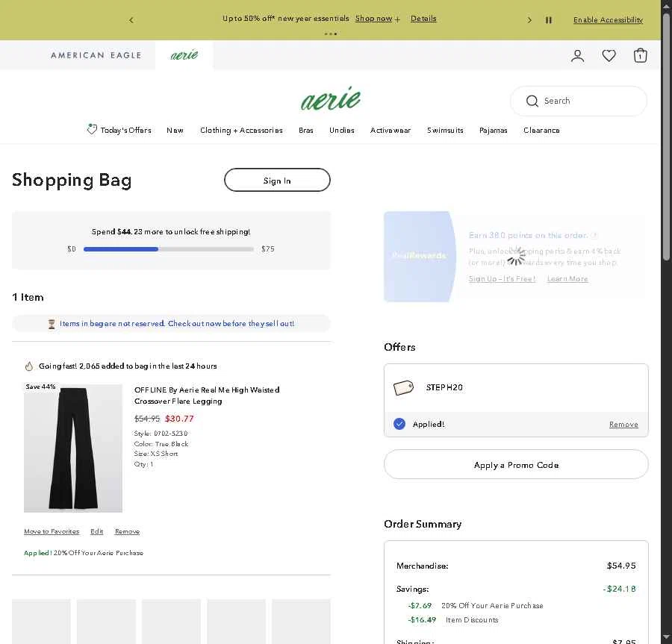Image resolution: width=672 pixels, height=644 pixels.
Task: Pause the promo banner carousel
Action: (549, 20)
